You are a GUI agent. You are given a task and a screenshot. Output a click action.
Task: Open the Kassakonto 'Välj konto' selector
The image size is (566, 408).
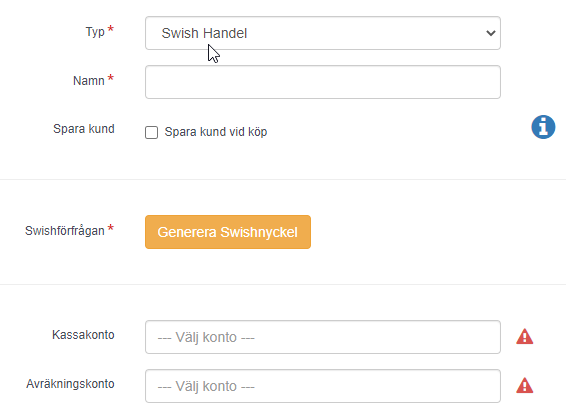click(x=323, y=337)
